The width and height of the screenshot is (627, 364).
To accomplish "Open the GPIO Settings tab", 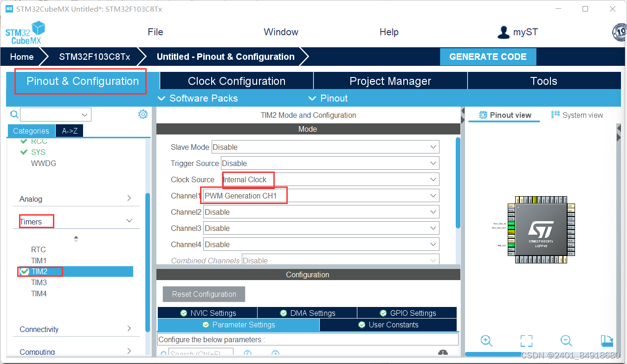I will pyautogui.click(x=407, y=313).
